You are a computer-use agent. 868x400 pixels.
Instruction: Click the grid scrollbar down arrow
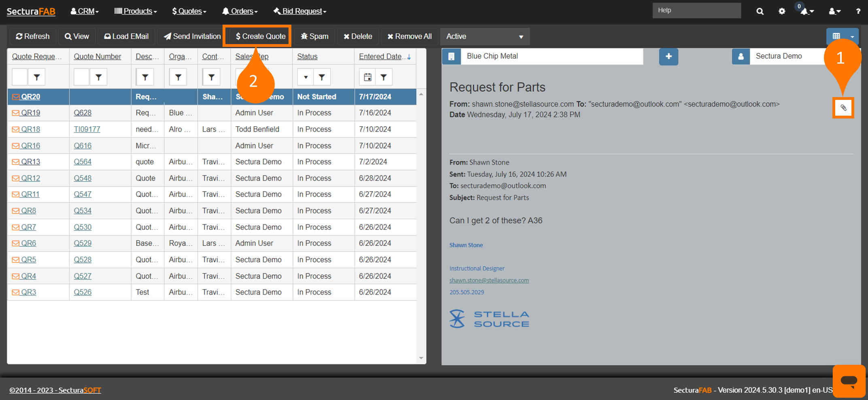pos(421,358)
